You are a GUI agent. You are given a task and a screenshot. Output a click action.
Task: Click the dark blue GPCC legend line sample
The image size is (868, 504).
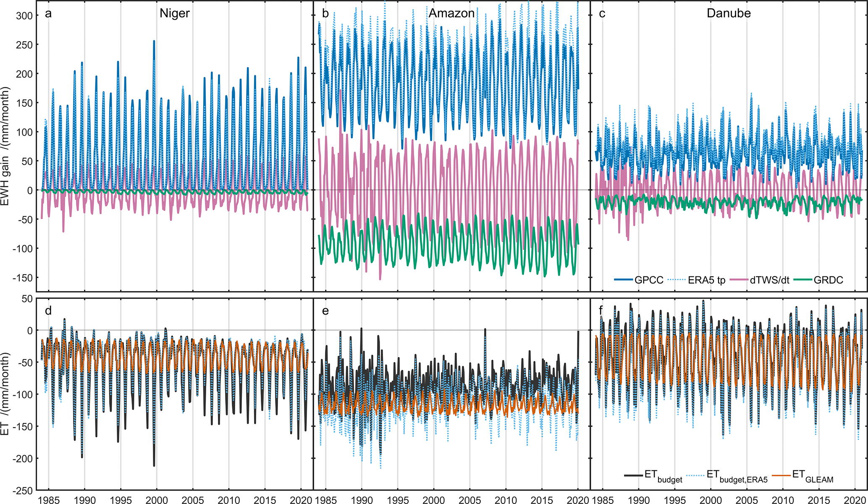pyautogui.click(x=623, y=280)
